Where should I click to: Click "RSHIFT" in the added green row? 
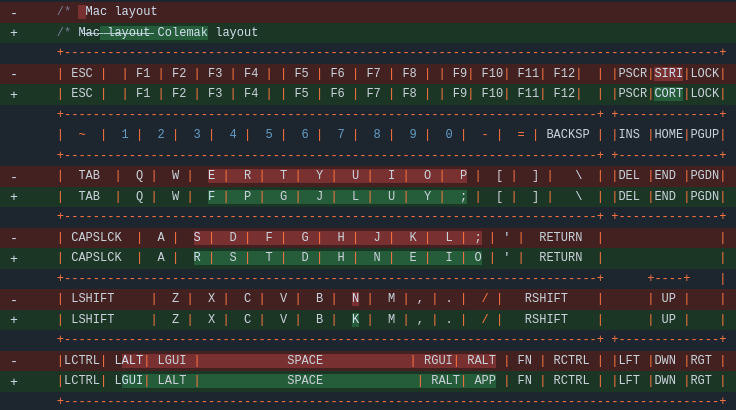tap(546, 319)
